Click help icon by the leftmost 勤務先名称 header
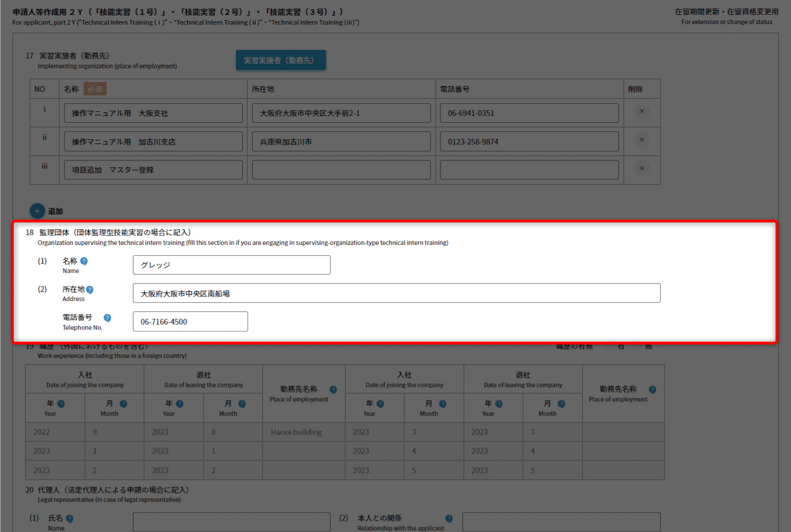This screenshot has width=791, height=532. 333,390
